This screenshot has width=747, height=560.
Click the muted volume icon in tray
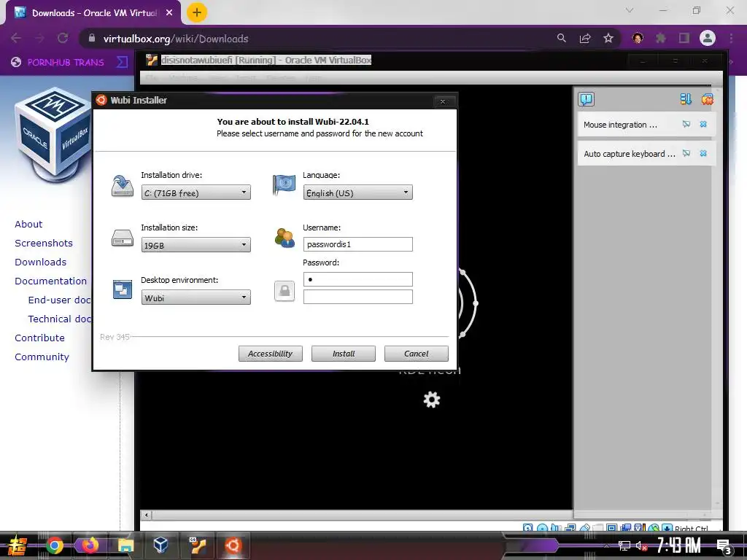642,545
